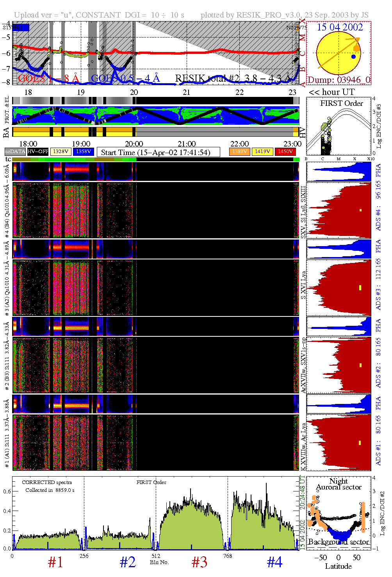Select the blue #2 spectrum label
This screenshot has height=577, width=392.
point(128,562)
